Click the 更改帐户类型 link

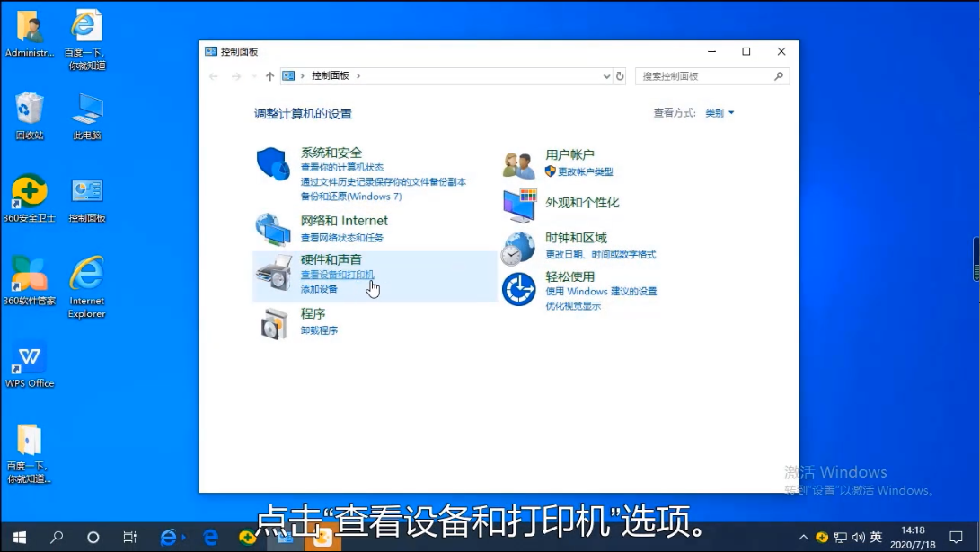click(x=585, y=171)
